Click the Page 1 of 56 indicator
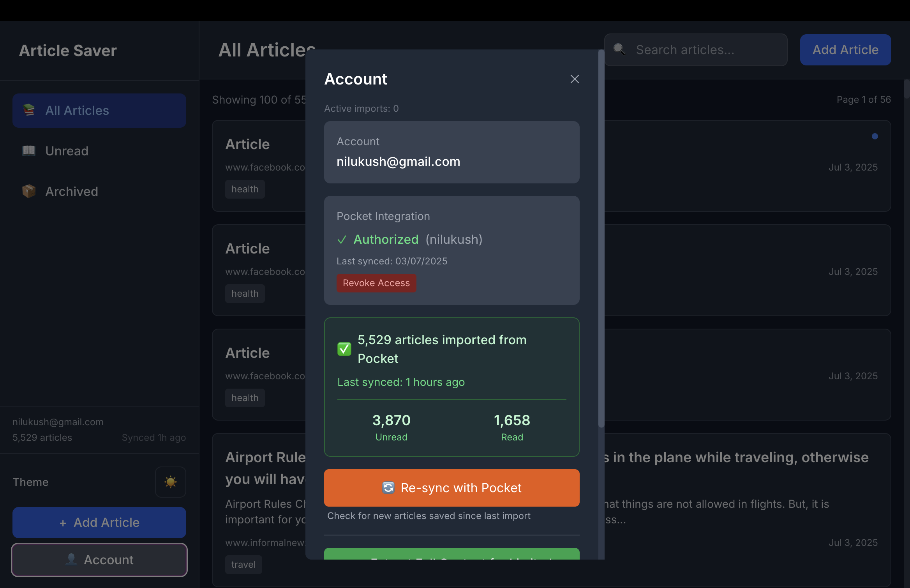The width and height of the screenshot is (910, 588). pyautogui.click(x=864, y=100)
